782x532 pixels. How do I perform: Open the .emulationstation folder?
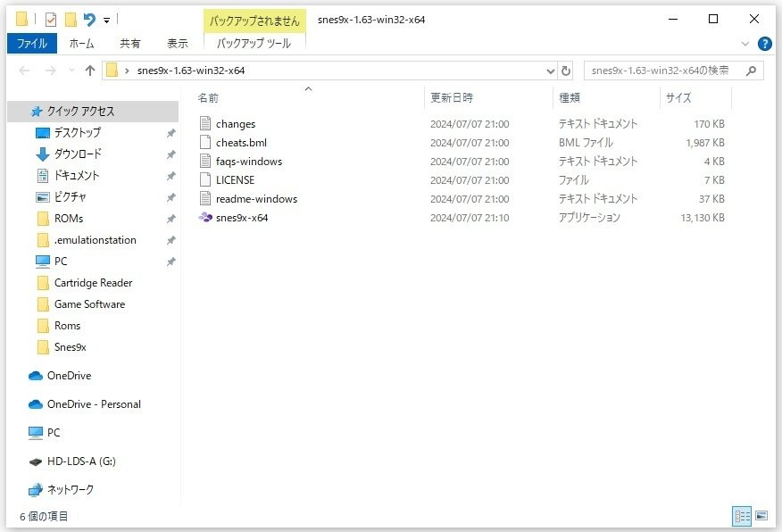[x=96, y=240]
